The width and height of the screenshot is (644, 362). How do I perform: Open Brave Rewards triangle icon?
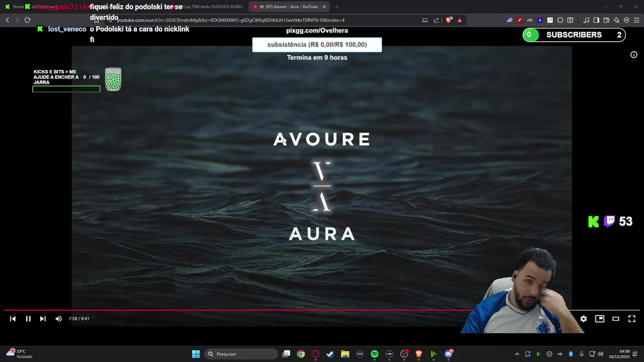tap(459, 20)
